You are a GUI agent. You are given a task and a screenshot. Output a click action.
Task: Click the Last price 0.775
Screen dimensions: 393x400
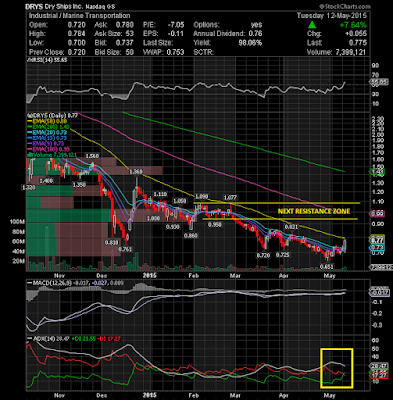click(357, 43)
